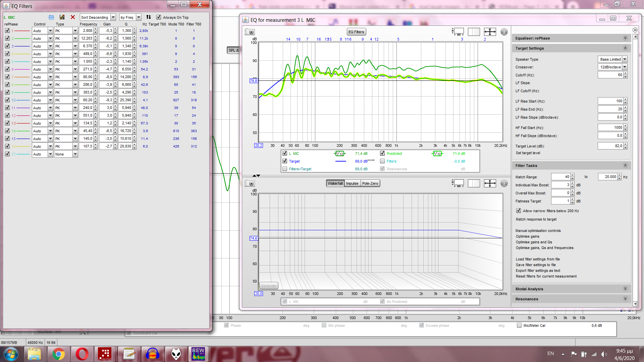Toggle Allow narrow filters below 200 Hz
This screenshot has height=362, width=644.
519,210
